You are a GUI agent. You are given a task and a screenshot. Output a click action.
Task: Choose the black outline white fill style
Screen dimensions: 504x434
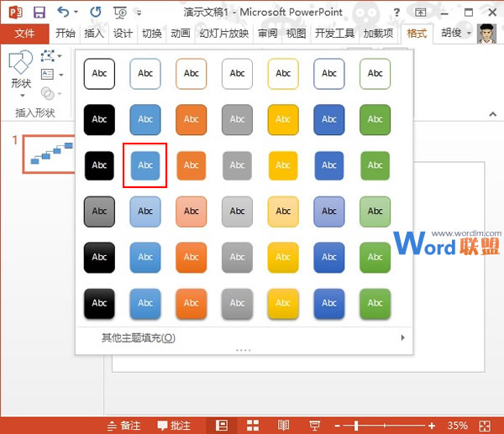point(99,74)
